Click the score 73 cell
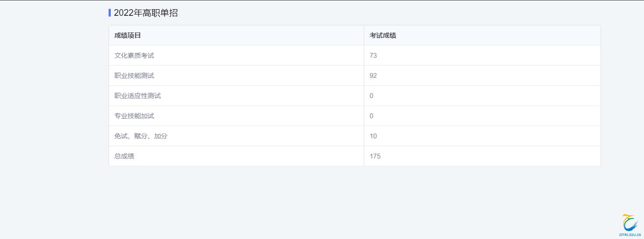This screenshot has width=644, height=239. point(373,56)
